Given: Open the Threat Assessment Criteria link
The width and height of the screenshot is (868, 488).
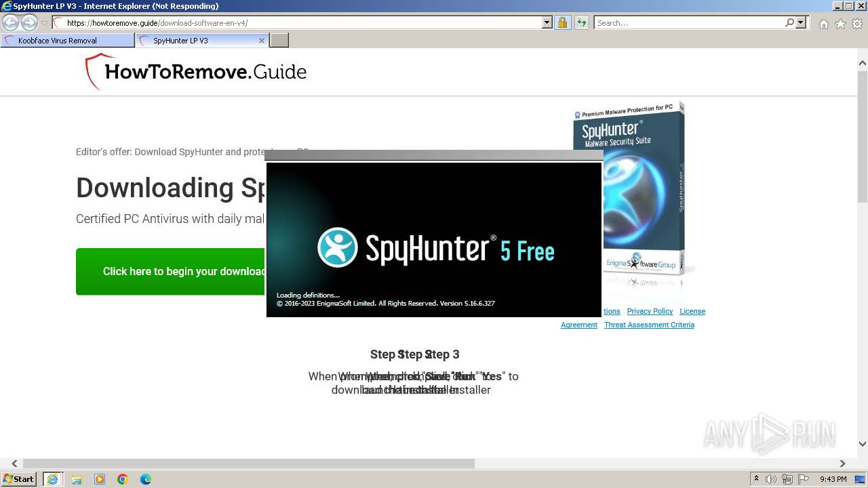Looking at the screenshot, I should [x=650, y=325].
